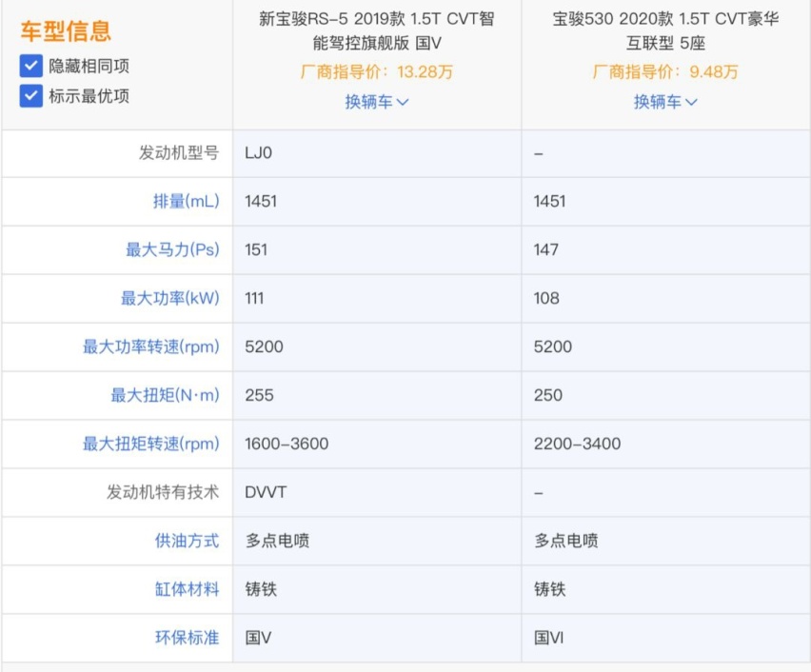Viewport: 811px width, 672px height.
Task: Select the 108 kW power value
Action: tap(546, 299)
